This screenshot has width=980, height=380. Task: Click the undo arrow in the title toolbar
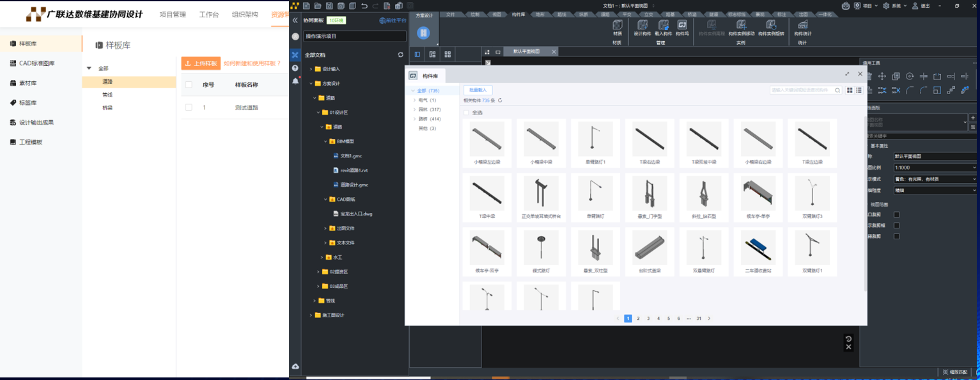click(364, 6)
